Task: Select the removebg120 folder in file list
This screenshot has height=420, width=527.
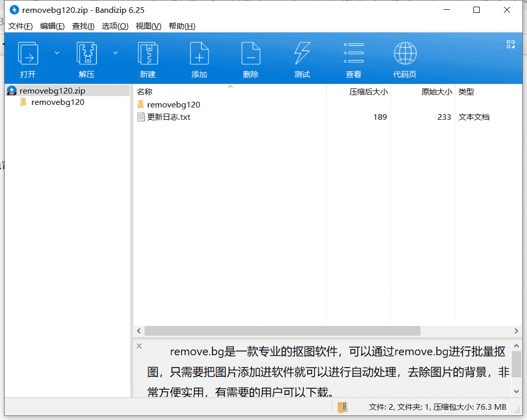Action: tap(173, 105)
